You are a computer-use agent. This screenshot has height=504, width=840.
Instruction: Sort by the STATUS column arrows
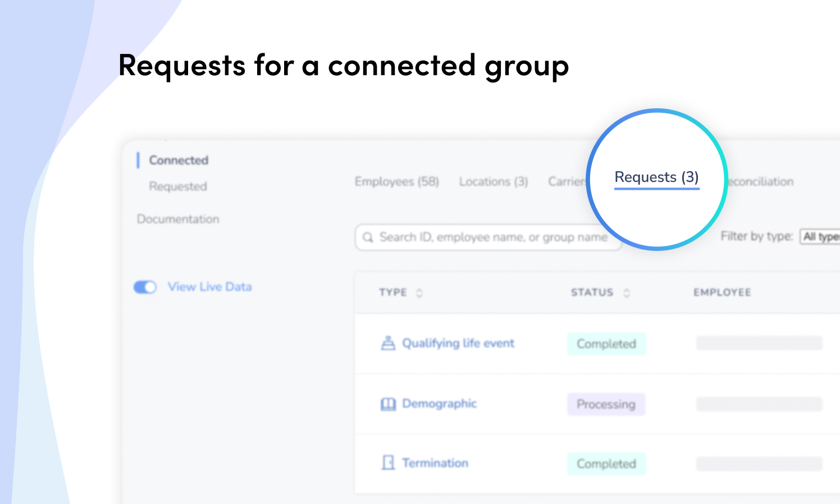[x=627, y=292]
